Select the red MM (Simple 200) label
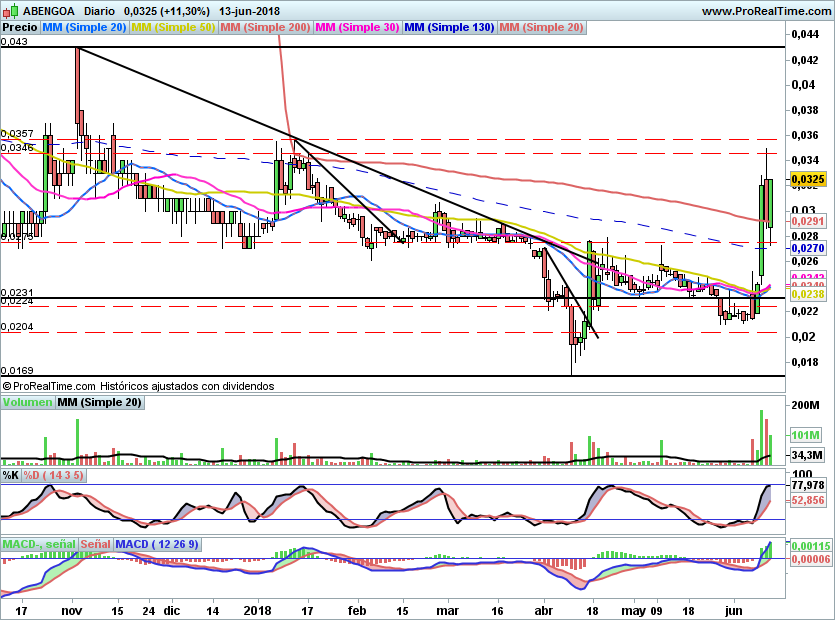The height and width of the screenshot is (620, 835). pyautogui.click(x=265, y=27)
